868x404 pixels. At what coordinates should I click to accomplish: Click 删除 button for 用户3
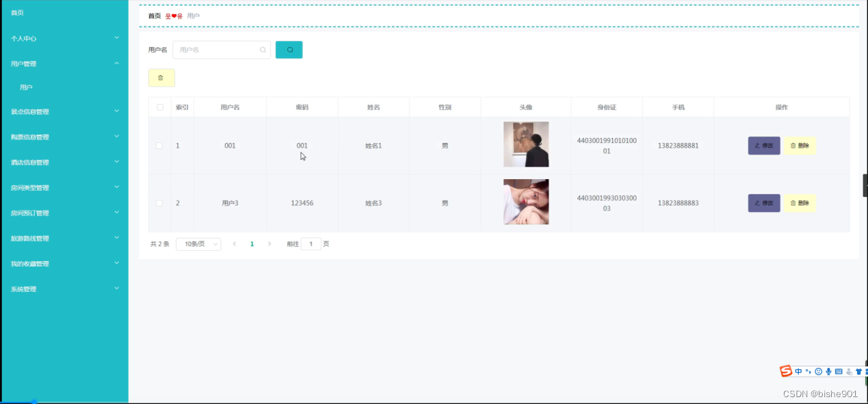(x=800, y=203)
